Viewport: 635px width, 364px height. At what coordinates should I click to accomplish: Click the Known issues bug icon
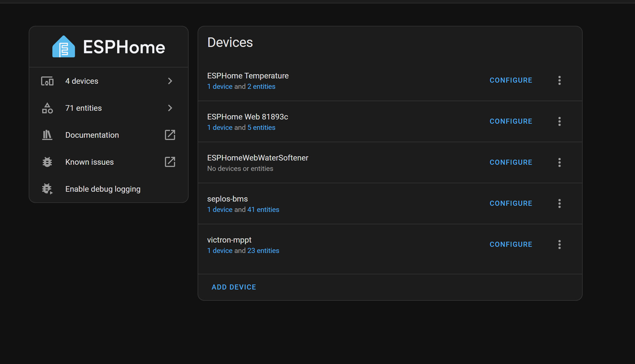point(47,162)
